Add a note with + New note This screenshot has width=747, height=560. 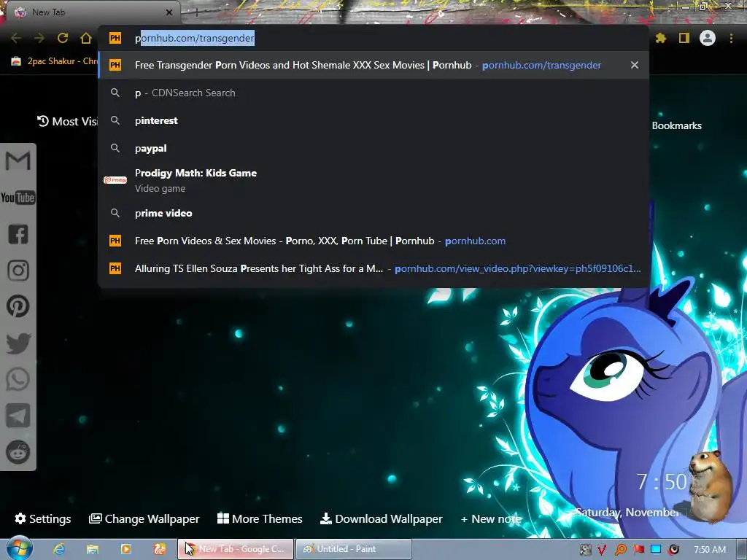coord(491,519)
